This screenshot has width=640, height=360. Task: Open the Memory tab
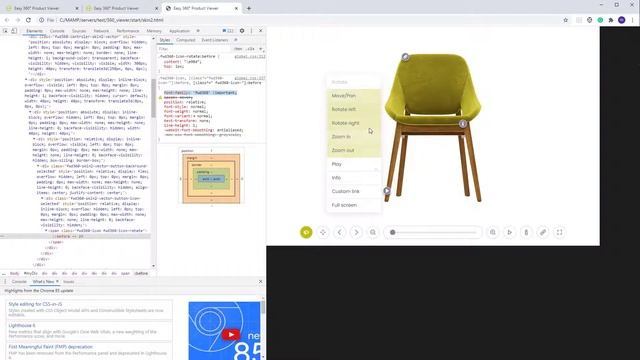pyautogui.click(x=154, y=31)
